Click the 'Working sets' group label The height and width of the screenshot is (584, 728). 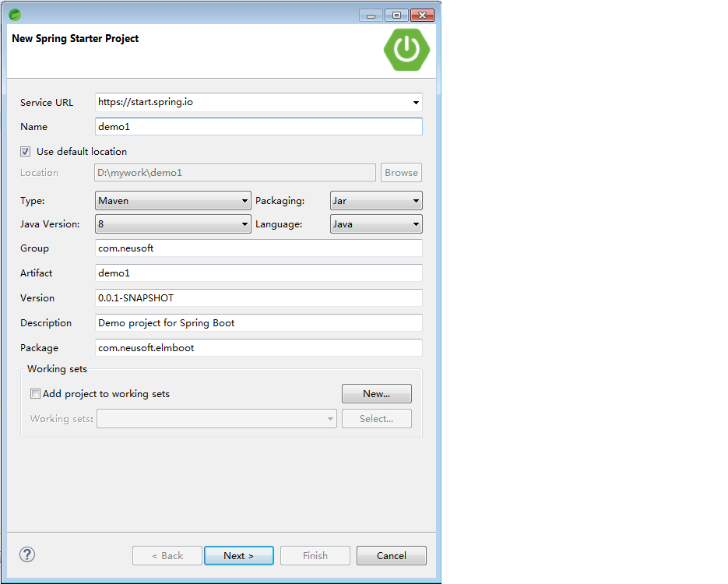(x=57, y=369)
